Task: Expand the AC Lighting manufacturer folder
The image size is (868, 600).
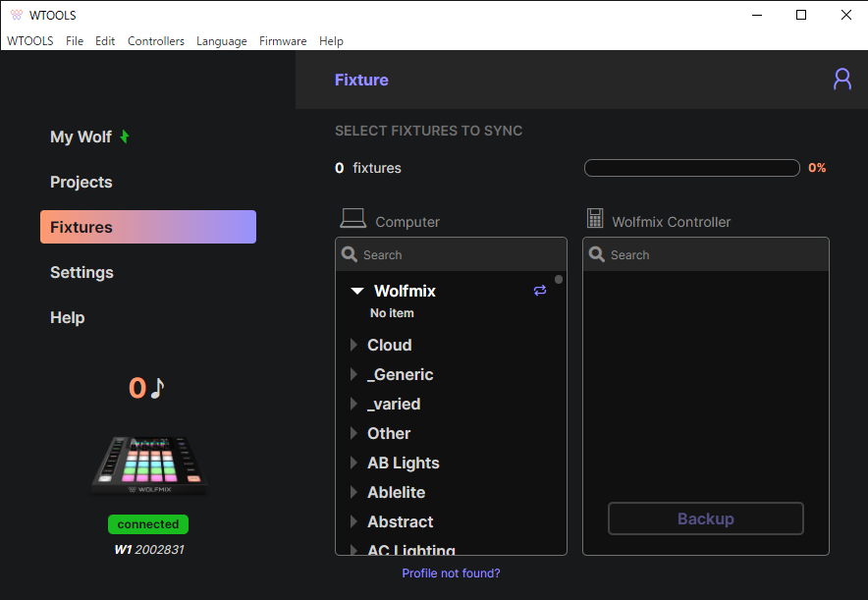Action: click(353, 549)
